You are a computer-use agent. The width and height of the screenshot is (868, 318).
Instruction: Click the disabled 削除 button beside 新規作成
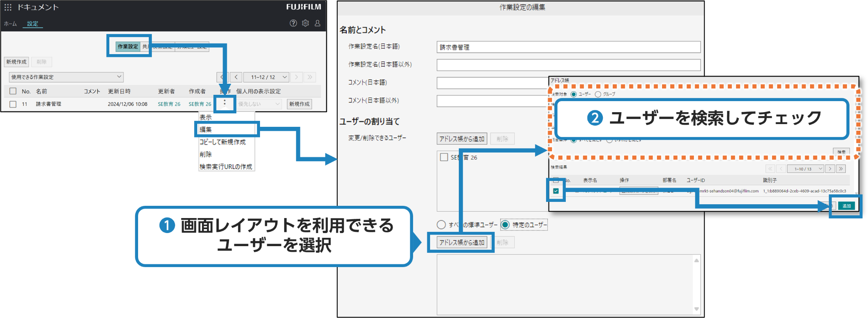[x=41, y=62]
